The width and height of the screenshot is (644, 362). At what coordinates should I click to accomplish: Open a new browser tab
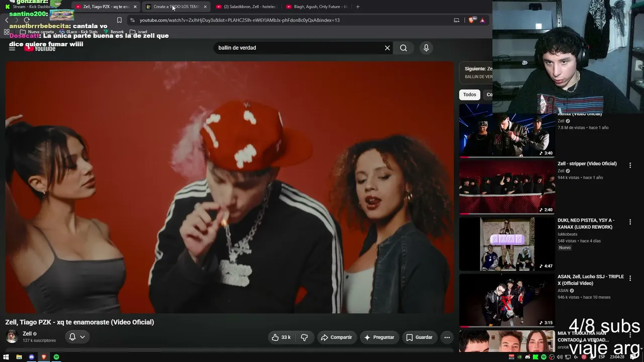pos(358,7)
